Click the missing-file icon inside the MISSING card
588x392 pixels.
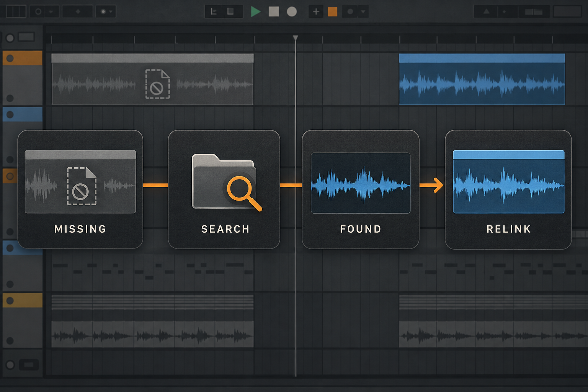click(82, 186)
